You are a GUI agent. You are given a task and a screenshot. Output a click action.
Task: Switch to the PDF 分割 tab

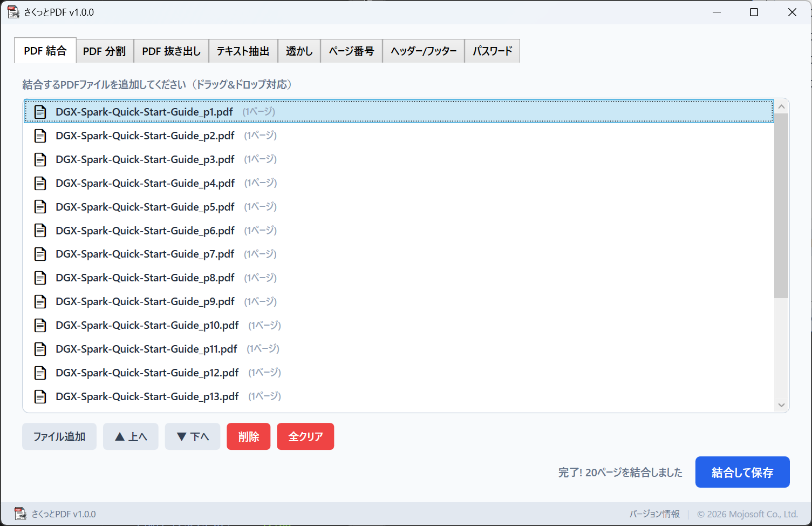(104, 50)
